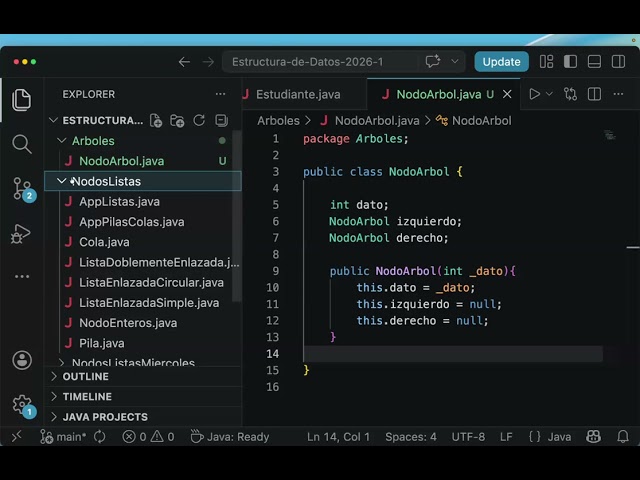The width and height of the screenshot is (640, 480).
Task: Open Run and Debug view
Action: (21, 233)
